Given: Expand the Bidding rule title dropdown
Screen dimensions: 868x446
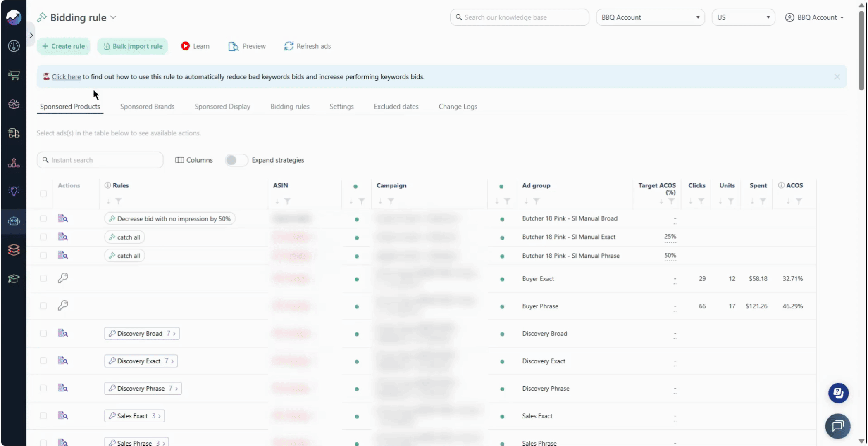Looking at the screenshot, I should 113,17.
